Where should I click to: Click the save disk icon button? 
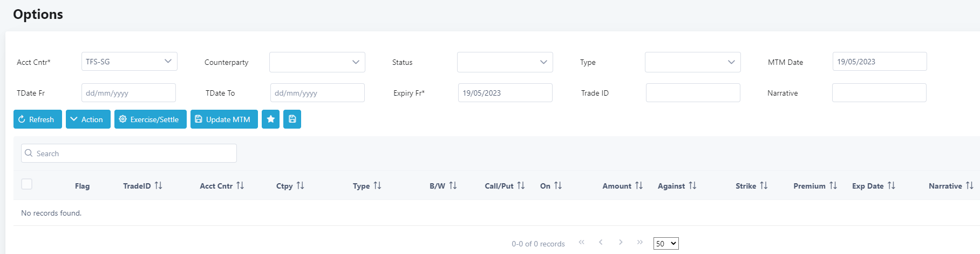click(x=292, y=119)
